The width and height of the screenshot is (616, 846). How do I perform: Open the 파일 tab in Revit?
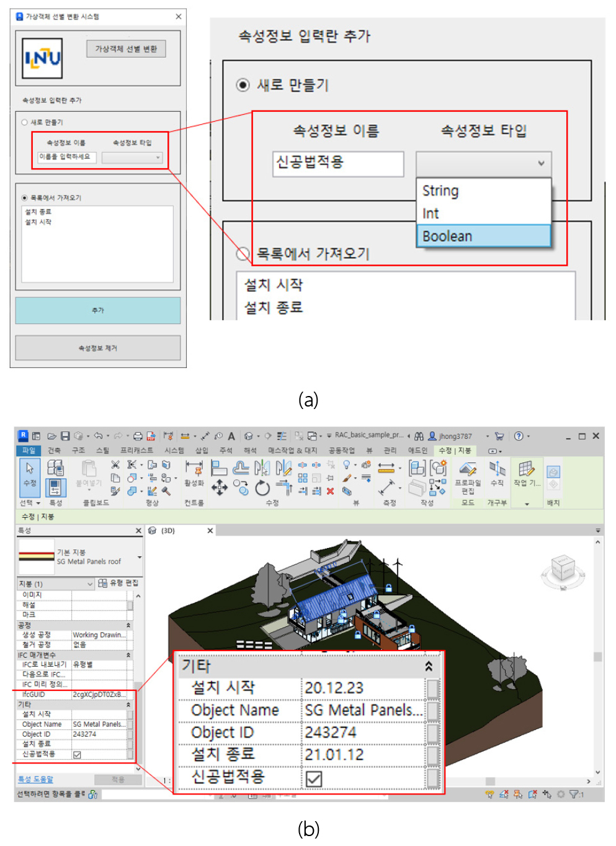coord(29,451)
